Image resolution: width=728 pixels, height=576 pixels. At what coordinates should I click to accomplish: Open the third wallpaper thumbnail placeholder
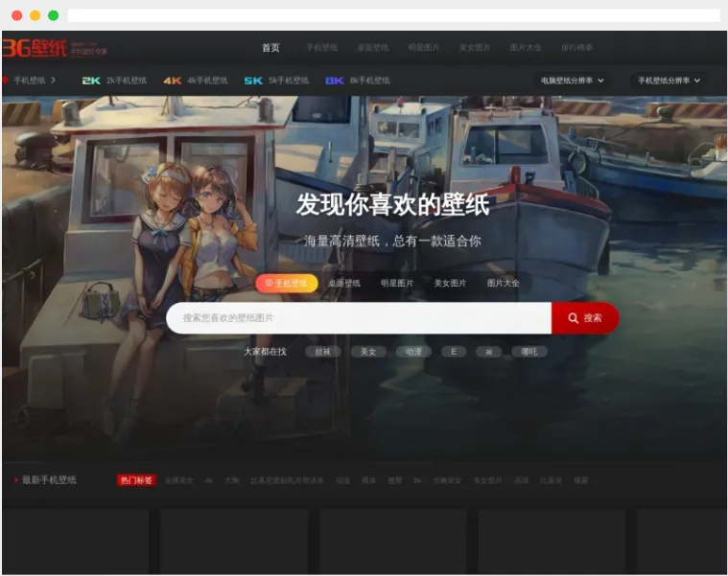click(x=393, y=541)
